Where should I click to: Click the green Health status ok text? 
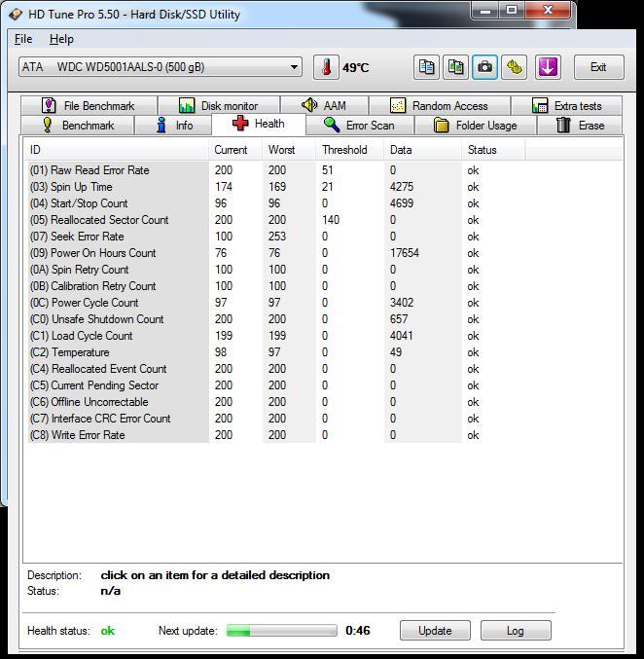pyautogui.click(x=108, y=631)
